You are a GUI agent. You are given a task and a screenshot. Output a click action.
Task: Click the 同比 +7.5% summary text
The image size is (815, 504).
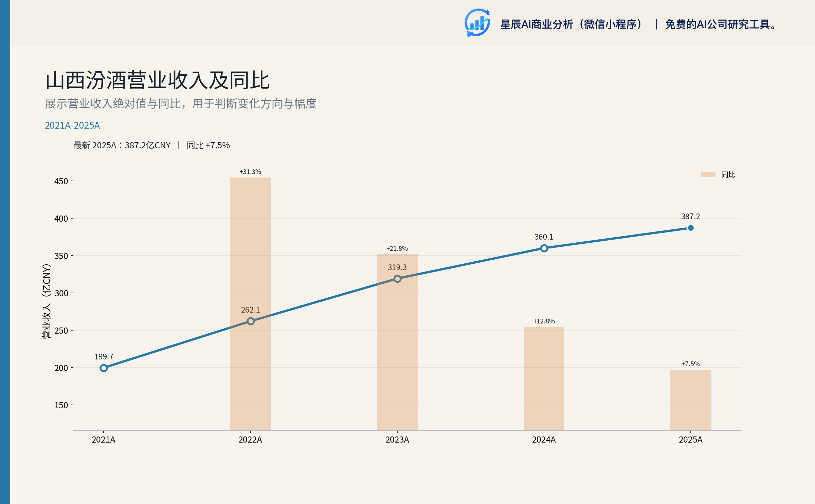point(208,145)
